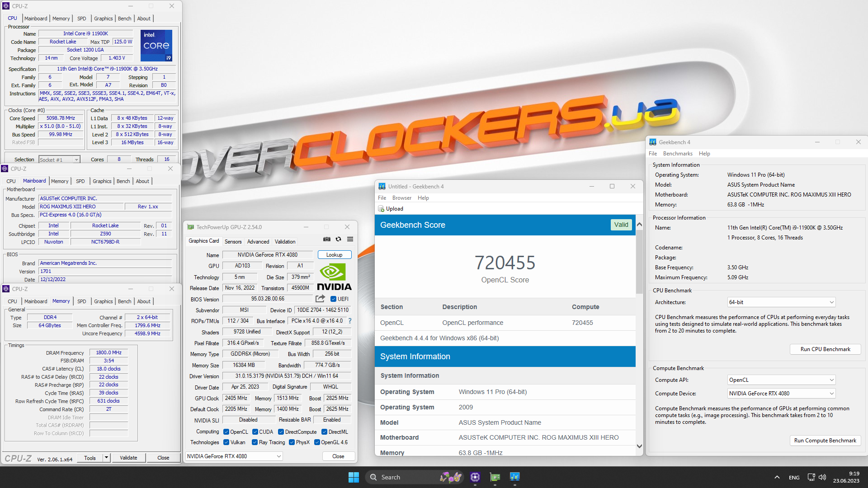Click Run Compute Benchmark button
The image size is (868, 488).
tap(825, 441)
